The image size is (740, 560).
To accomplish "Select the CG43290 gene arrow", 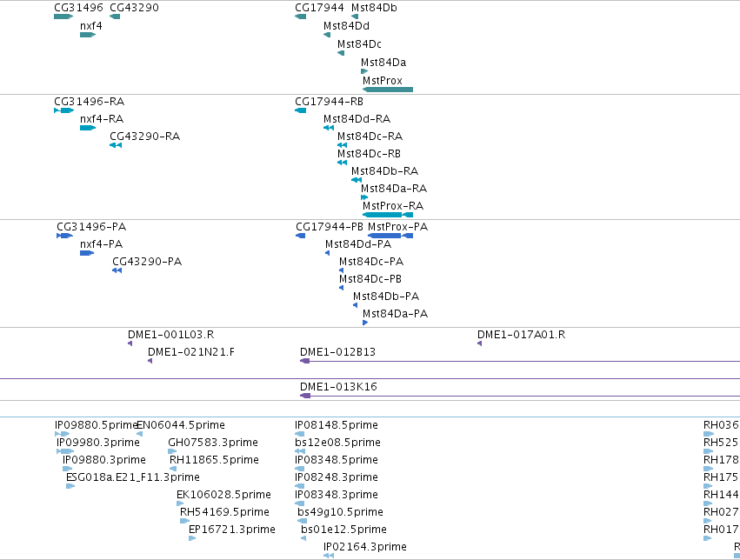I will point(115,17).
